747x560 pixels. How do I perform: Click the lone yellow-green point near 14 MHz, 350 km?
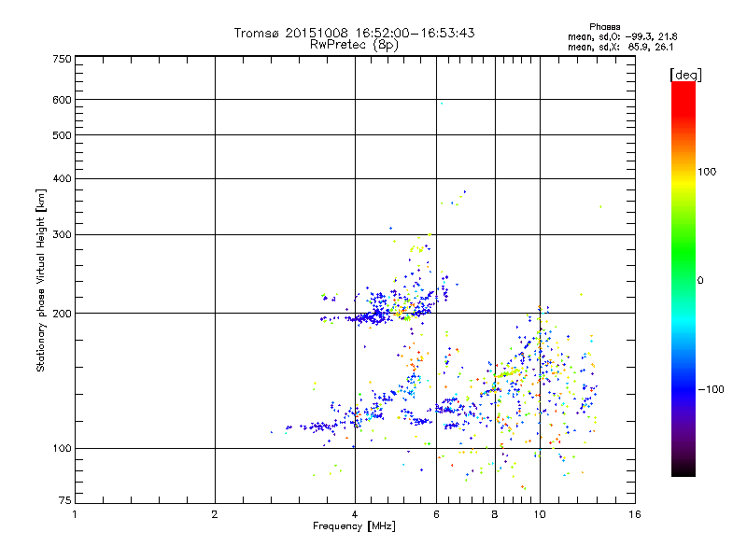[600, 206]
